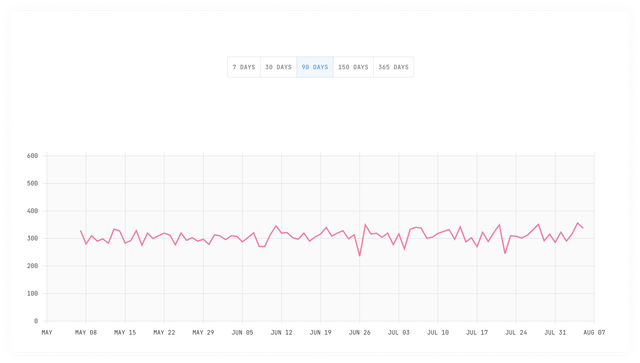Click the AUG 07 x-axis label
This screenshot has width=640, height=363.
[594, 332]
